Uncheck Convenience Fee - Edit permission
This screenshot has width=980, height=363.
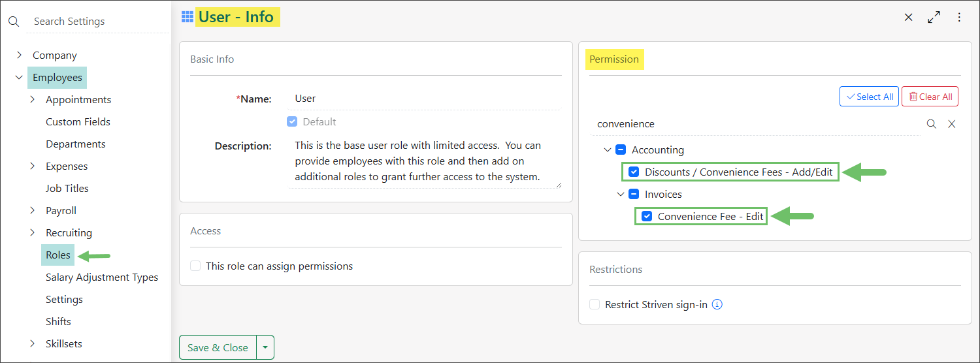[x=647, y=216]
